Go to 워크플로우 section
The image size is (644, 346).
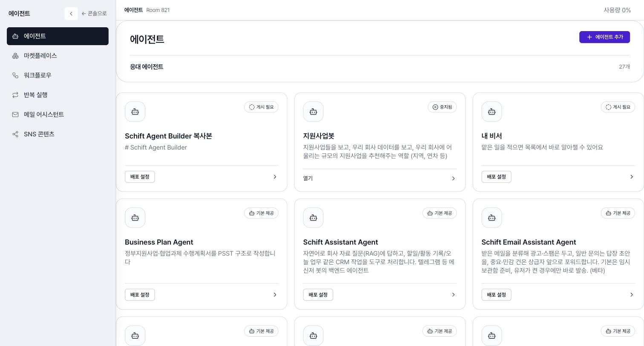coord(58,75)
